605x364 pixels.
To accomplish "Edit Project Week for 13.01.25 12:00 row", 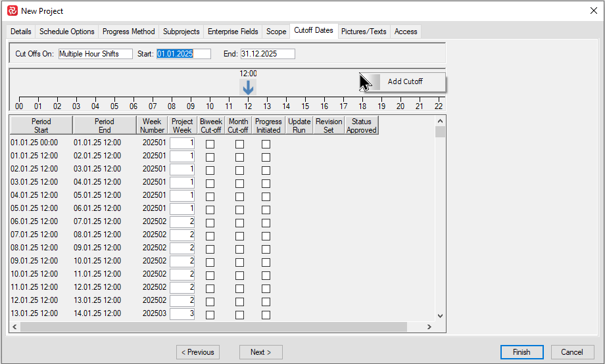I will [182, 314].
